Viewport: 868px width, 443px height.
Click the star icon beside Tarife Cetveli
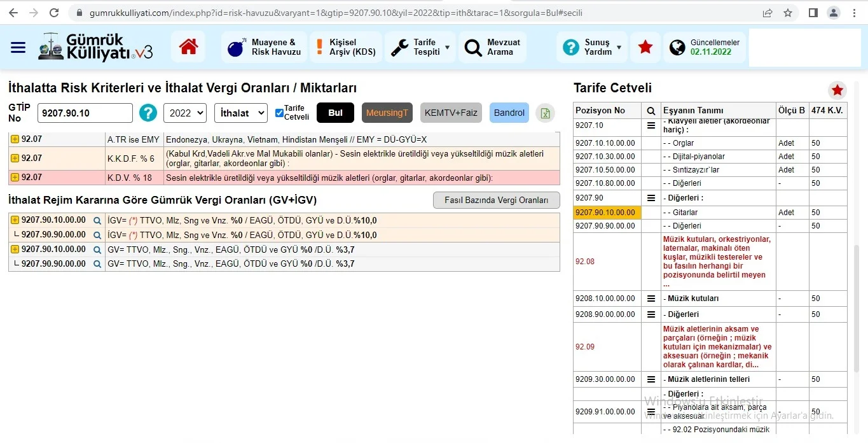[x=837, y=90]
